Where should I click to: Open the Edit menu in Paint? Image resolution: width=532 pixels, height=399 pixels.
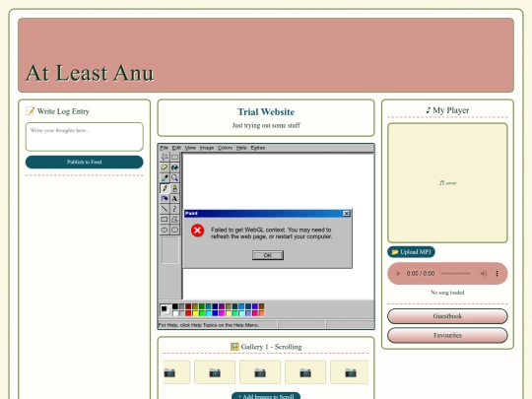point(176,148)
